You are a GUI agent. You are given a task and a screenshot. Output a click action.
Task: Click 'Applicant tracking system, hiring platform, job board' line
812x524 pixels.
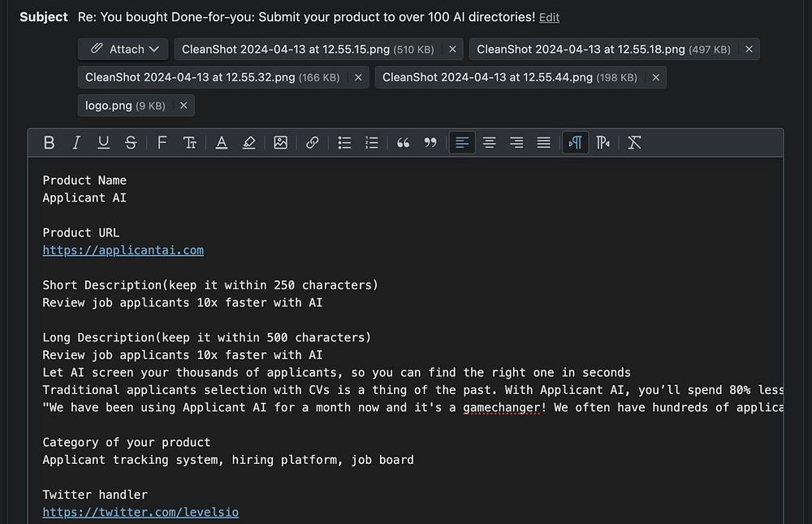click(228, 460)
